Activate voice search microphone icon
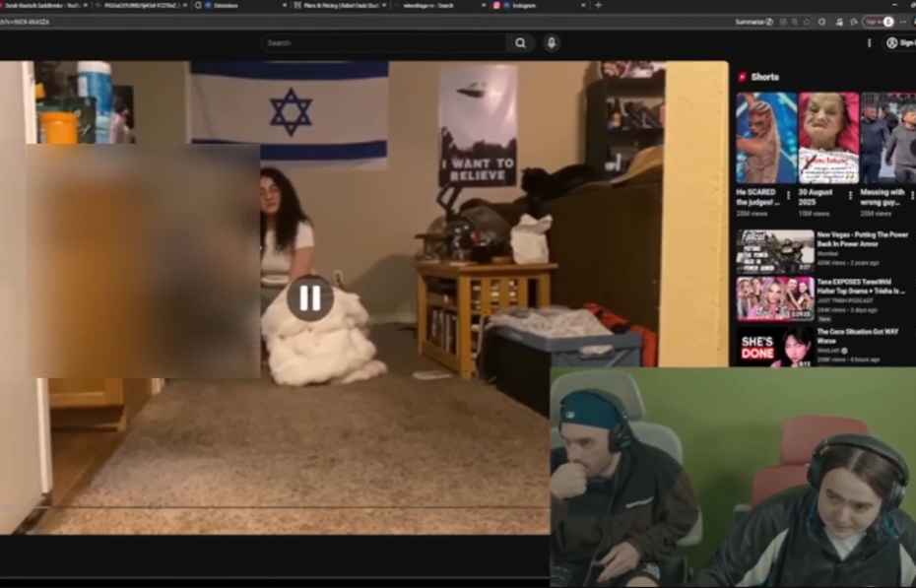This screenshot has height=588, width=916. coord(551,42)
